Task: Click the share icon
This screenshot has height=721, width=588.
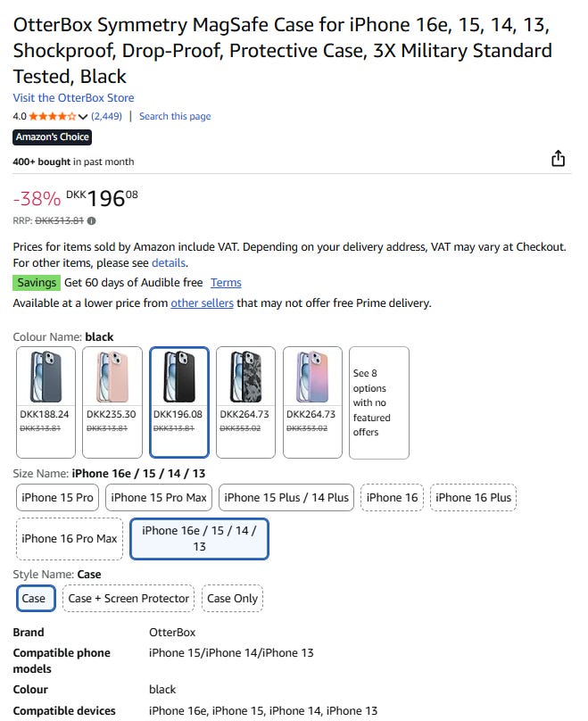Action: pyautogui.click(x=558, y=159)
